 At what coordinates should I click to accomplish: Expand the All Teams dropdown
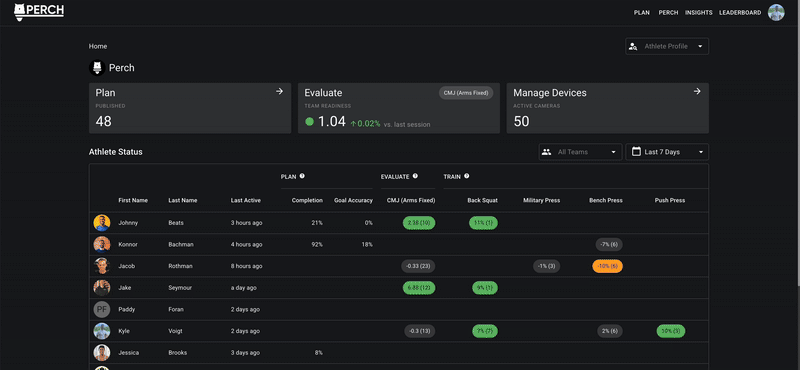point(581,152)
